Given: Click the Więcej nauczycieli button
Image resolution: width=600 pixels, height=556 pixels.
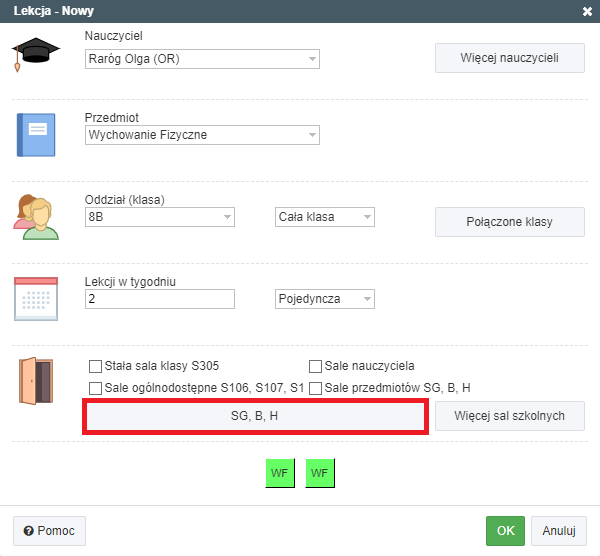Looking at the screenshot, I should click(x=509, y=57).
